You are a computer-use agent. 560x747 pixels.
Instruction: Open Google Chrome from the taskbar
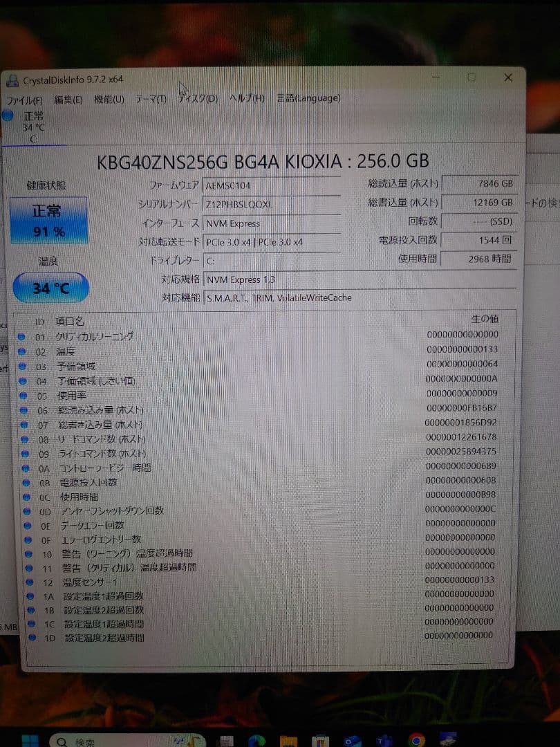coord(416,741)
